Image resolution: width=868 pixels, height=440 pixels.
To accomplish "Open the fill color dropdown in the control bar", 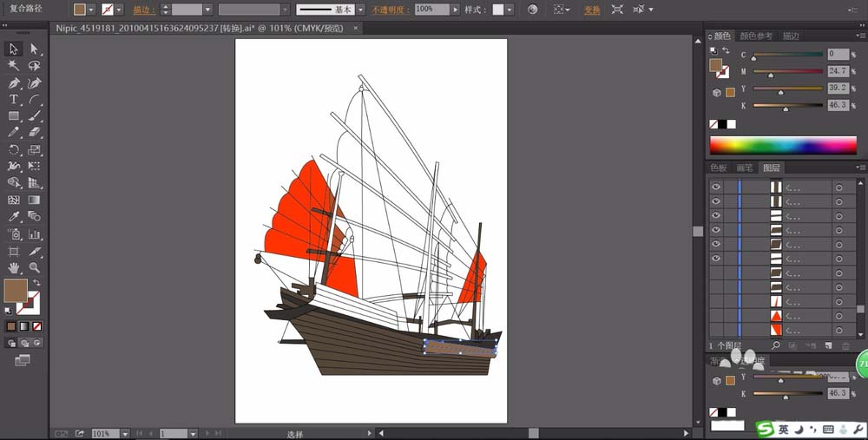I will 91,10.
